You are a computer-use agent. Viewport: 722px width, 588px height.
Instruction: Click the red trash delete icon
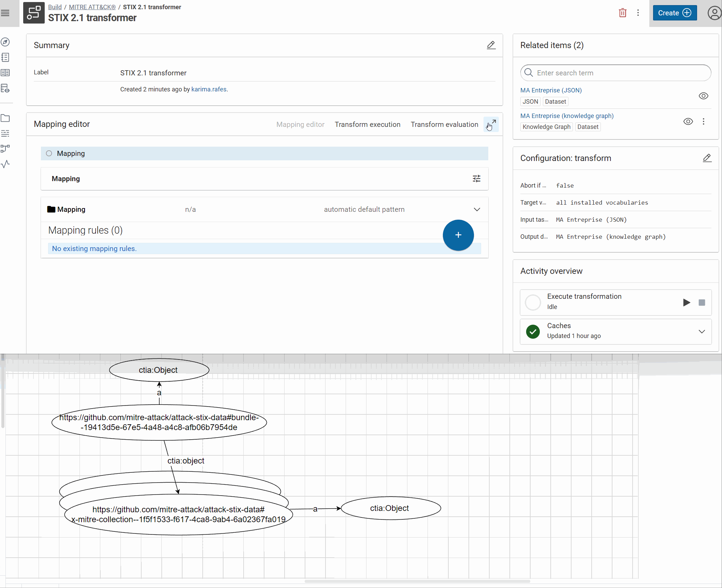pos(622,13)
